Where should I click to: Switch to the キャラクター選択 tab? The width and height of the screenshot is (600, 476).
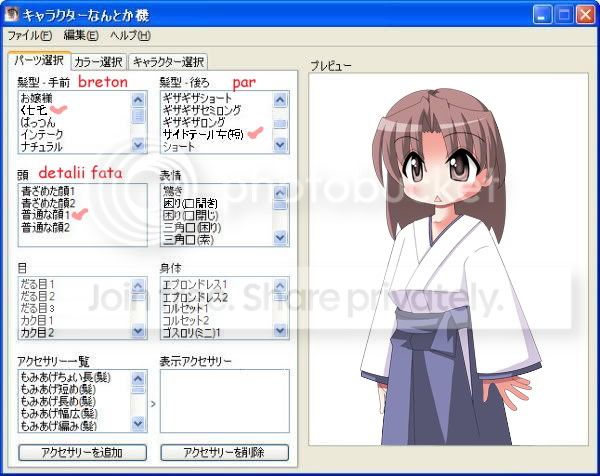[x=168, y=62]
